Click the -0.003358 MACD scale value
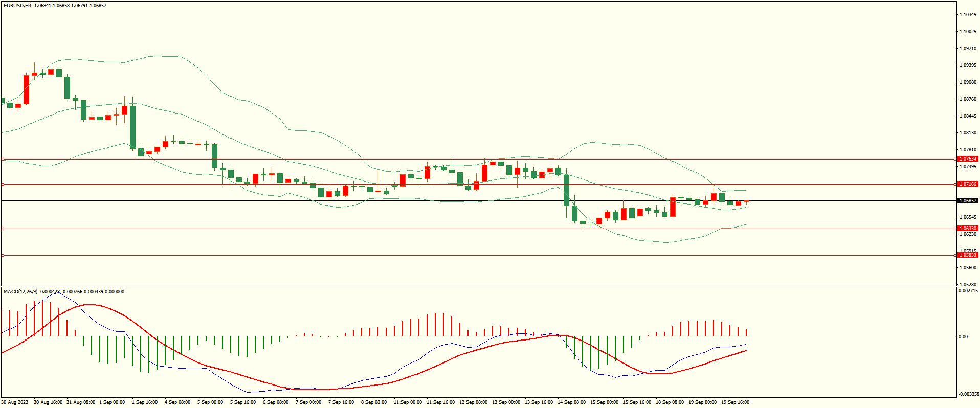 pyautogui.click(x=969, y=394)
